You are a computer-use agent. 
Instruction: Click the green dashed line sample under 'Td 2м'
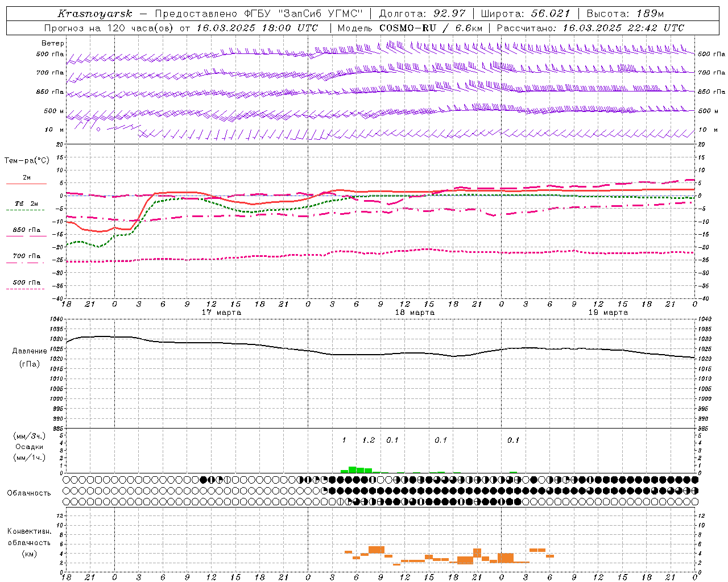point(26,210)
